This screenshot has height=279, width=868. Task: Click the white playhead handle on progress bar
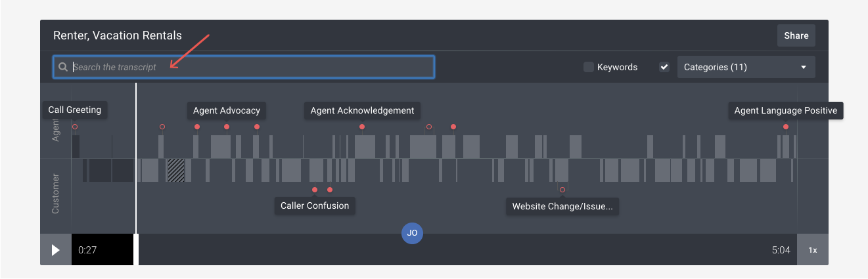136,250
